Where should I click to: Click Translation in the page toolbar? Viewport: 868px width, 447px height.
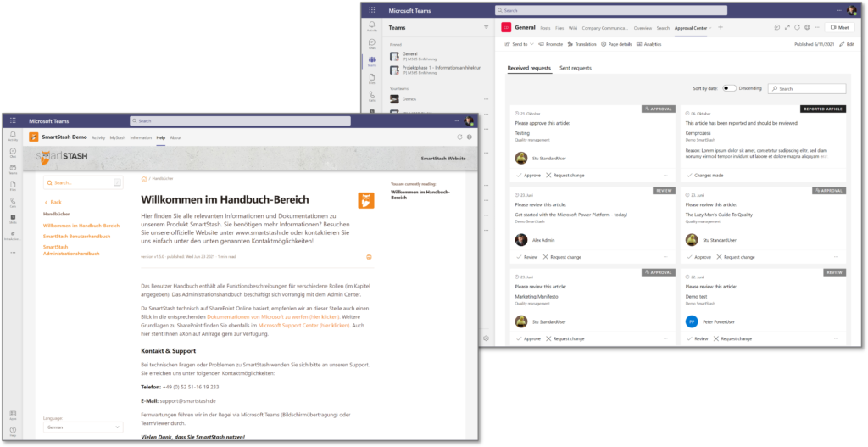pyautogui.click(x=581, y=44)
